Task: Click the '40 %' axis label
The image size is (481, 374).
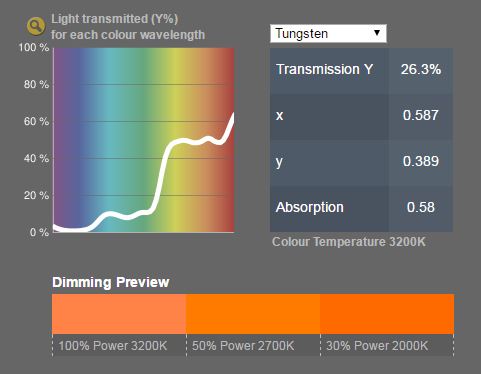Action: [36, 158]
